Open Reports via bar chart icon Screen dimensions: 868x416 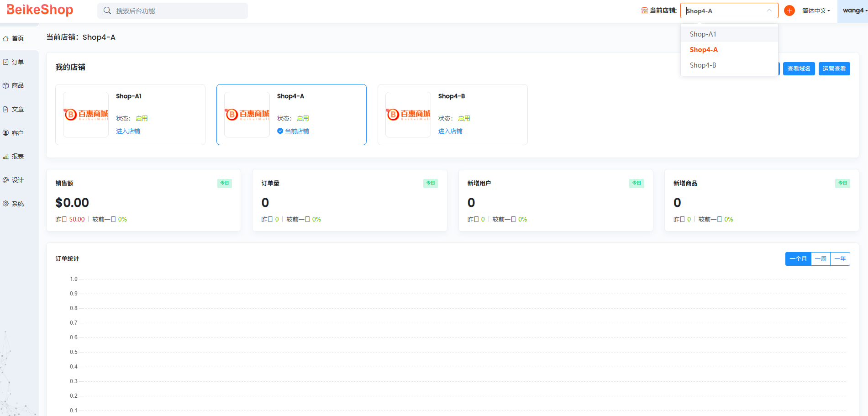[x=6, y=157]
